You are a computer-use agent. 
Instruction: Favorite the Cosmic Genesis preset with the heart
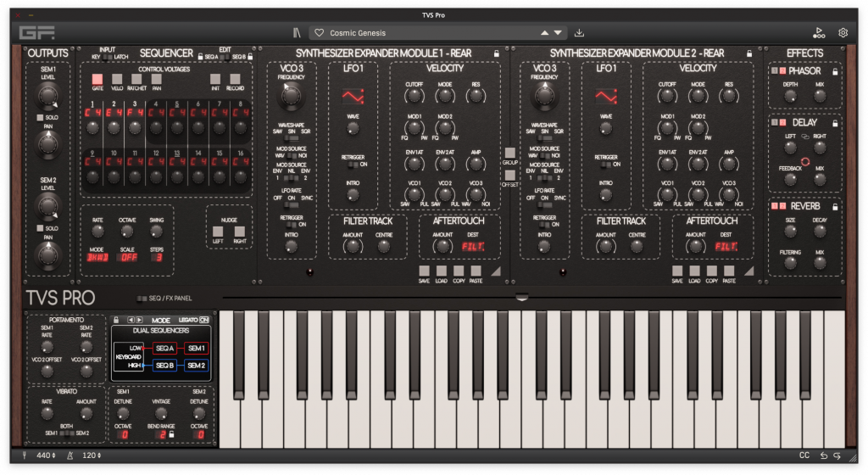point(320,33)
